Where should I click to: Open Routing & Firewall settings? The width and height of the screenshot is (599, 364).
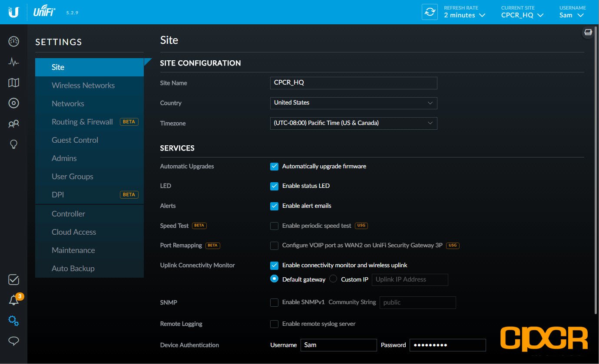click(89, 122)
